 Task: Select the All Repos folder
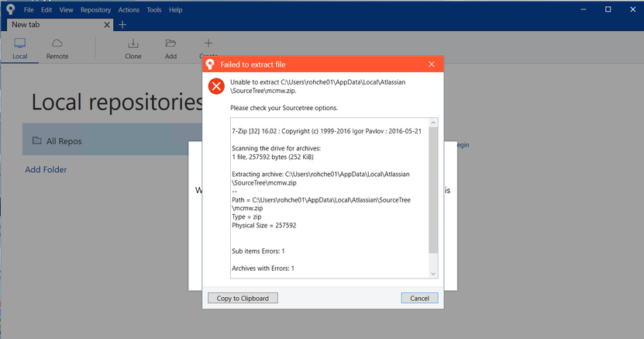(x=112, y=141)
